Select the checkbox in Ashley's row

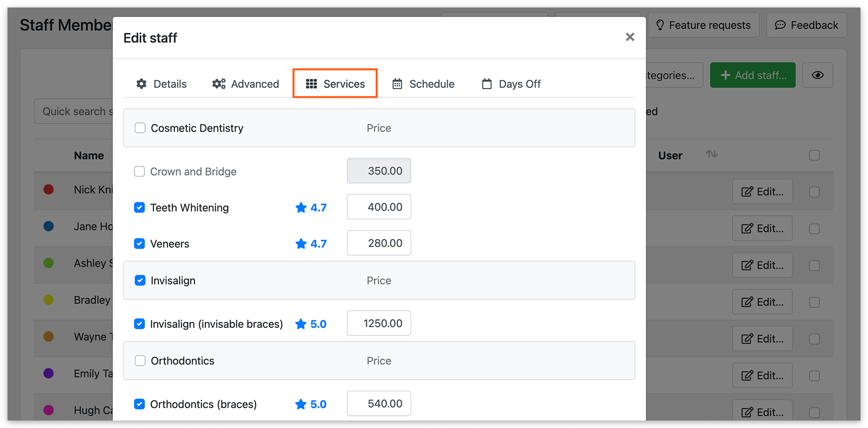[814, 266]
